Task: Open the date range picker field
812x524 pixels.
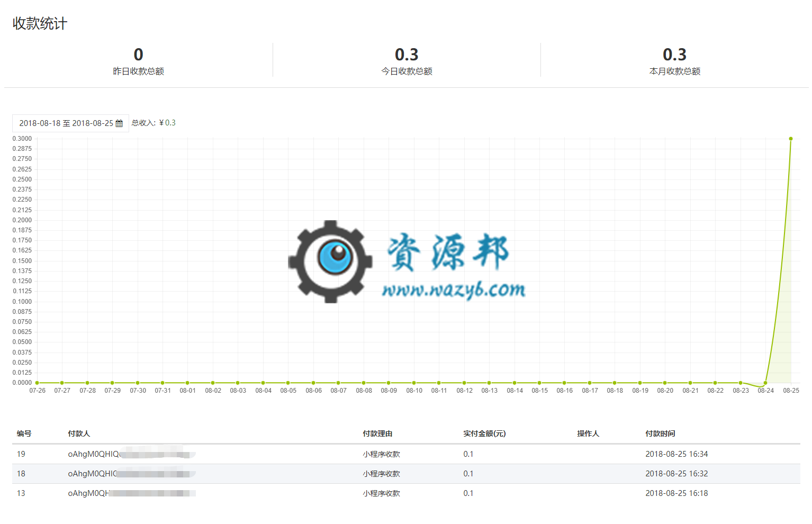Action: [70, 123]
